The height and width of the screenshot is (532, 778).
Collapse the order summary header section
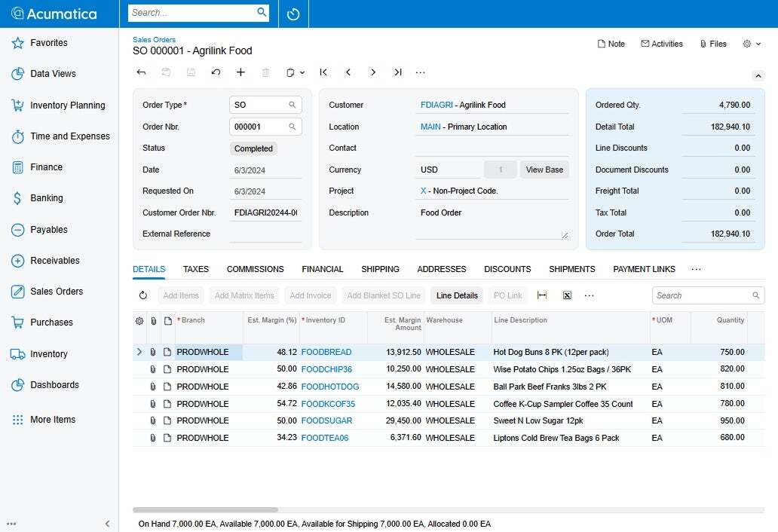pyautogui.click(x=758, y=75)
